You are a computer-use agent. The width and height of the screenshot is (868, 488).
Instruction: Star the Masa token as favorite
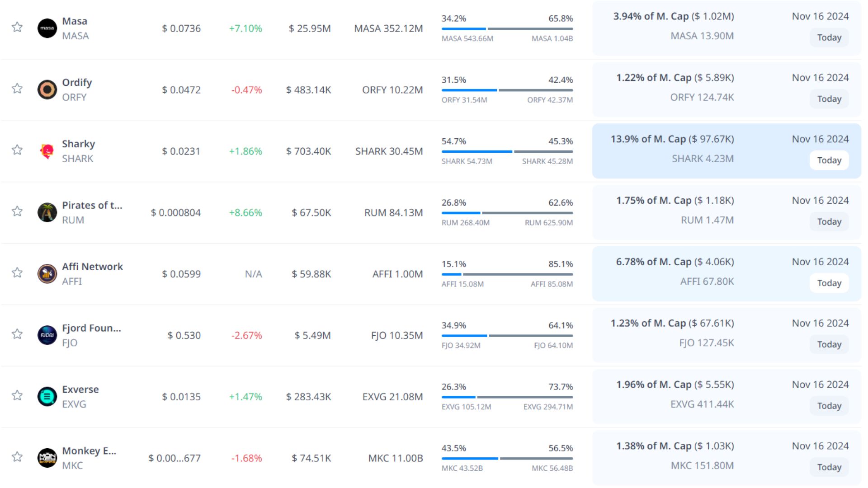(x=17, y=27)
